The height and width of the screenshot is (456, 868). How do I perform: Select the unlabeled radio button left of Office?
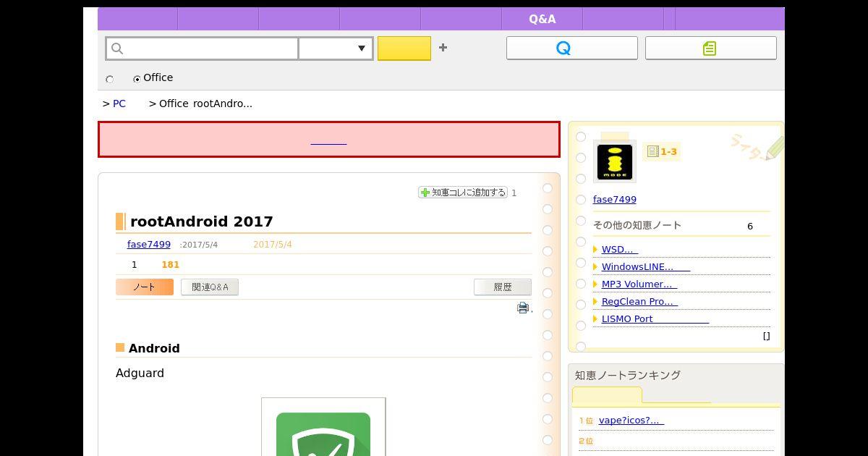coord(110,79)
